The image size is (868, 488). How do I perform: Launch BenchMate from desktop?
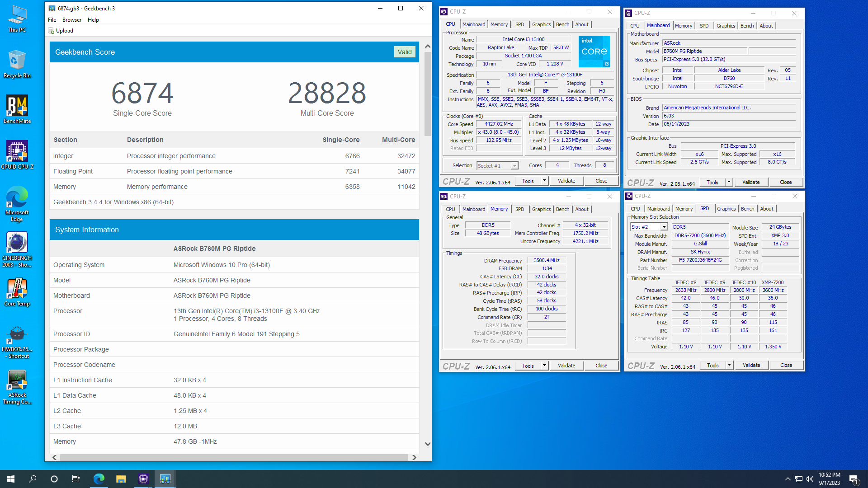17,110
